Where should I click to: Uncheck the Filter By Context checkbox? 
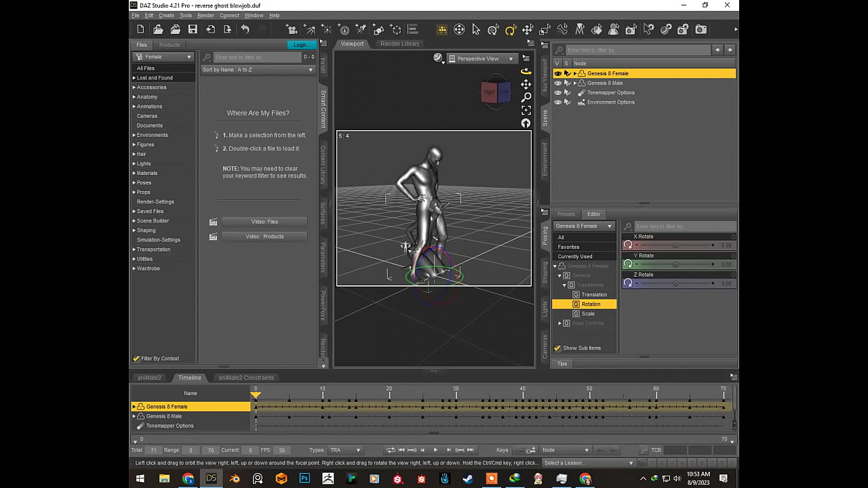coord(136,358)
